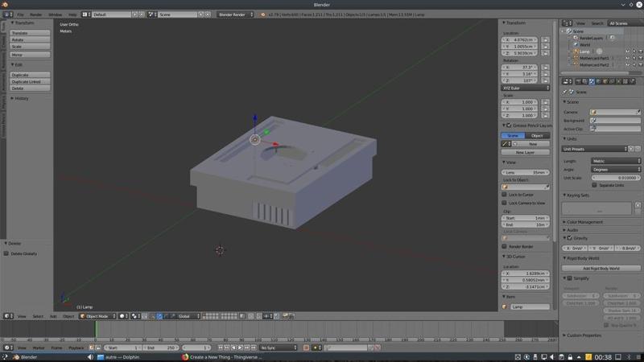The height and width of the screenshot is (362, 644).
Task: Lock the Scale X value
Action: pos(546,102)
